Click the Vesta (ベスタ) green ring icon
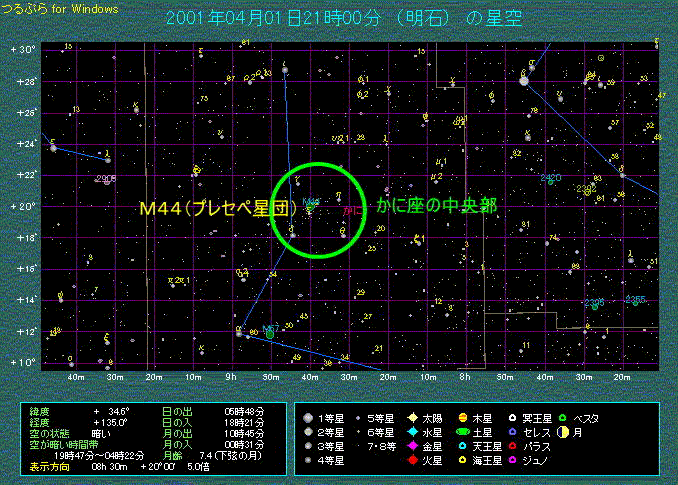The width and height of the screenshot is (678, 485). (x=562, y=417)
